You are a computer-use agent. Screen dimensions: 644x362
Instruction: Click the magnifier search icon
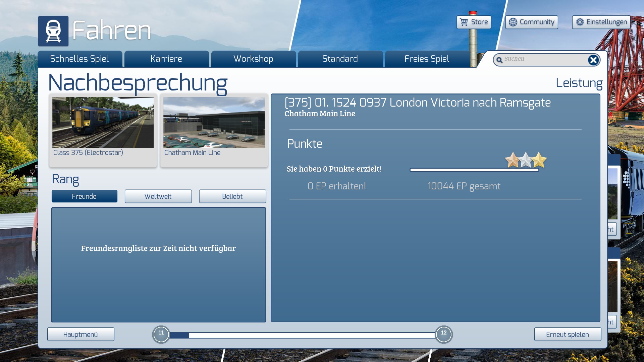click(x=499, y=60)
